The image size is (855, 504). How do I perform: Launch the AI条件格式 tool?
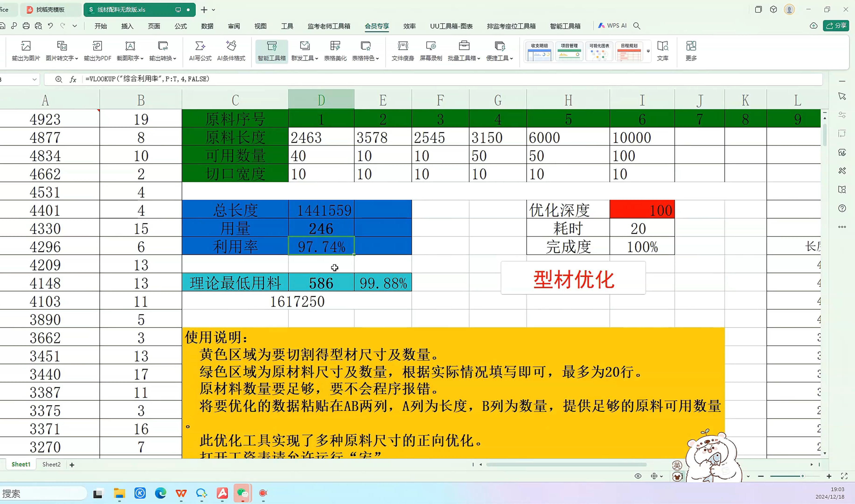click(231, 51)
